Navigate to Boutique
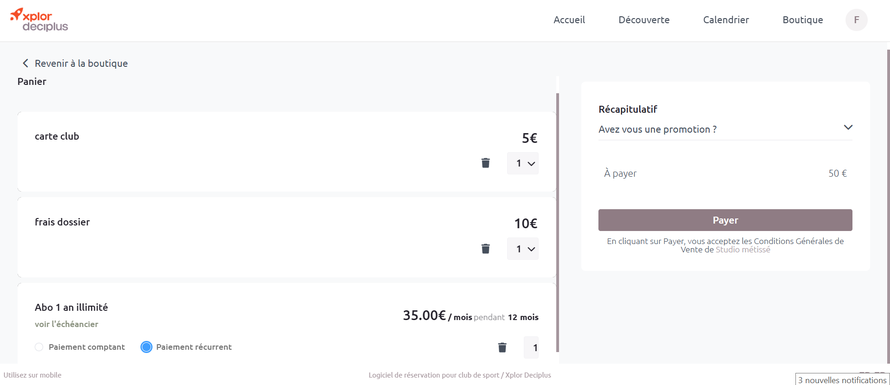890x385 pixels. coord(803,20)
